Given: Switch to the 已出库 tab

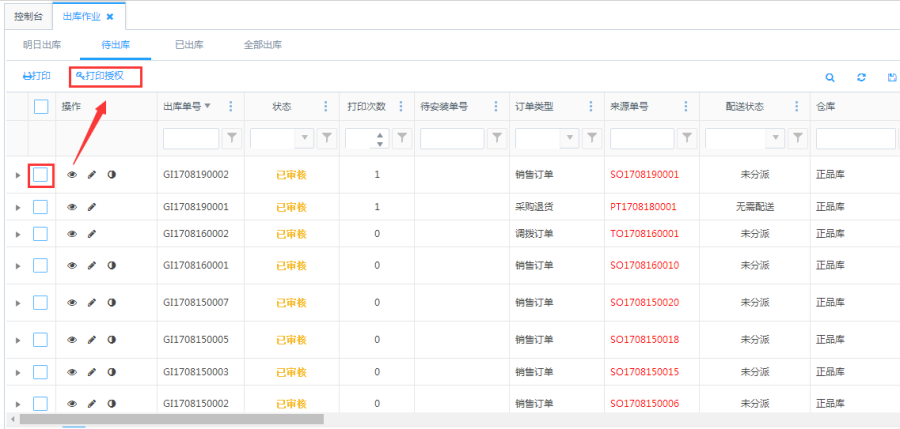Looking at the screenshot, I should click(189, 45).
